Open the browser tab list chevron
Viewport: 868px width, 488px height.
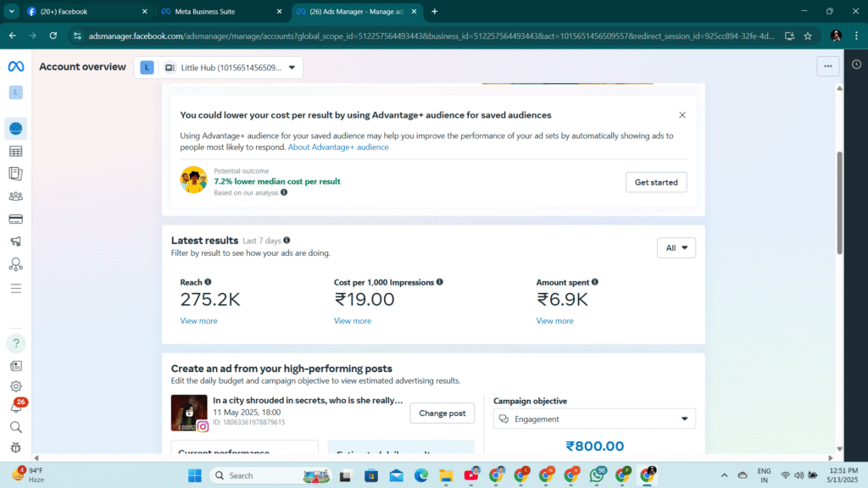click(11, 11)
